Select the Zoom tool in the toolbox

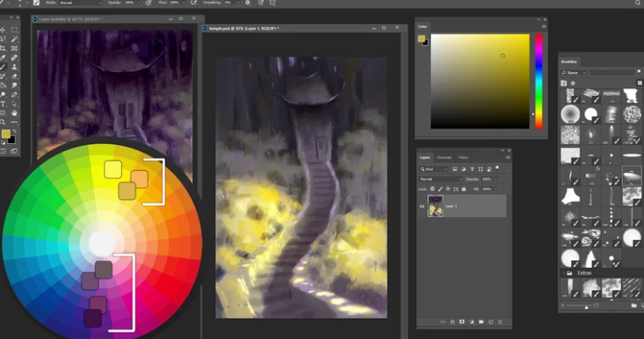(3, 122)
